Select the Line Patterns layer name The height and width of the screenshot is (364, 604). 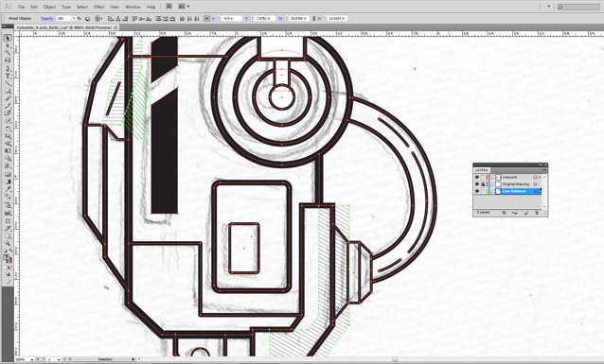[x=514, y=191]
